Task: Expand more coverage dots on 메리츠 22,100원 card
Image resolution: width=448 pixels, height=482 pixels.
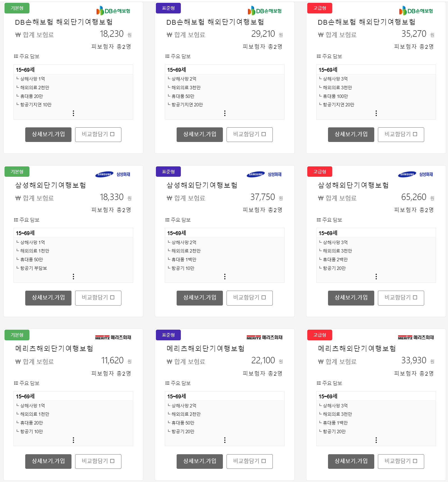Action: click(225, 440)
